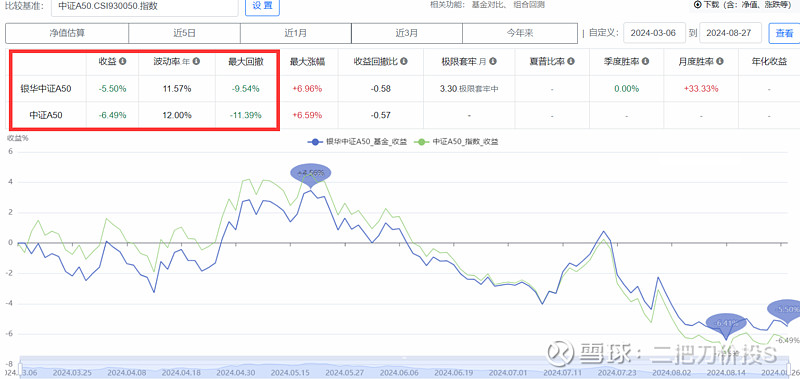This screenshot has height=379, width=800.
Task: View info icon next to 夏普比率
Action: point(571,61)
